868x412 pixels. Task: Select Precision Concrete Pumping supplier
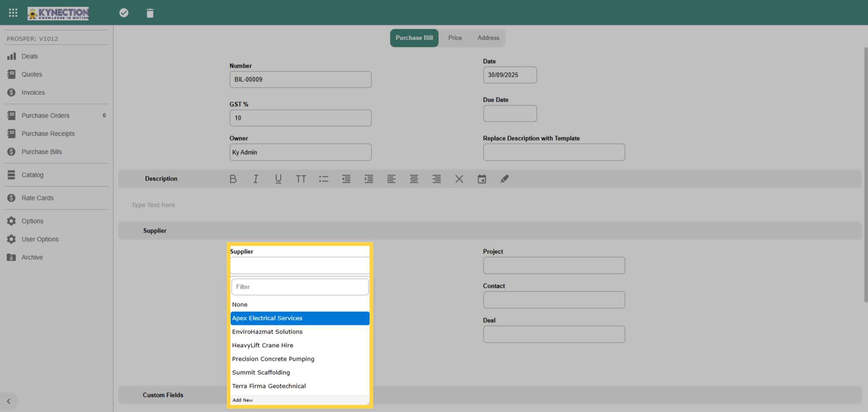(300, 359)
